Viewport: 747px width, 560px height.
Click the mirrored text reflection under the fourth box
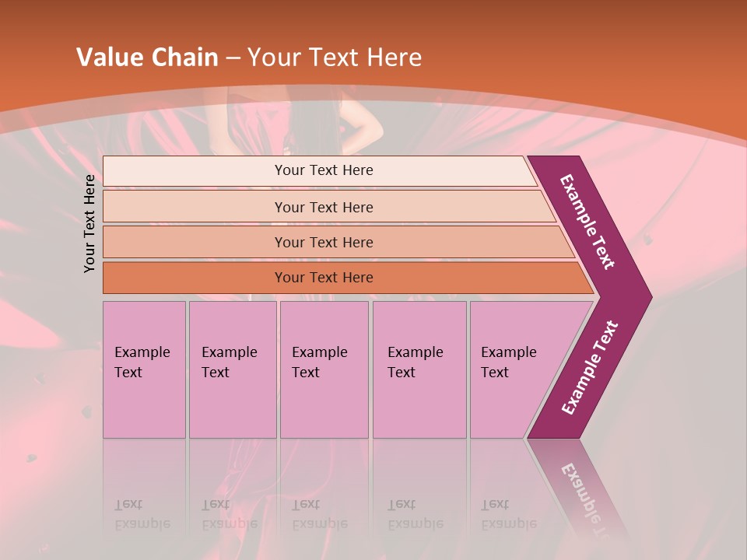tap(415, 514)
